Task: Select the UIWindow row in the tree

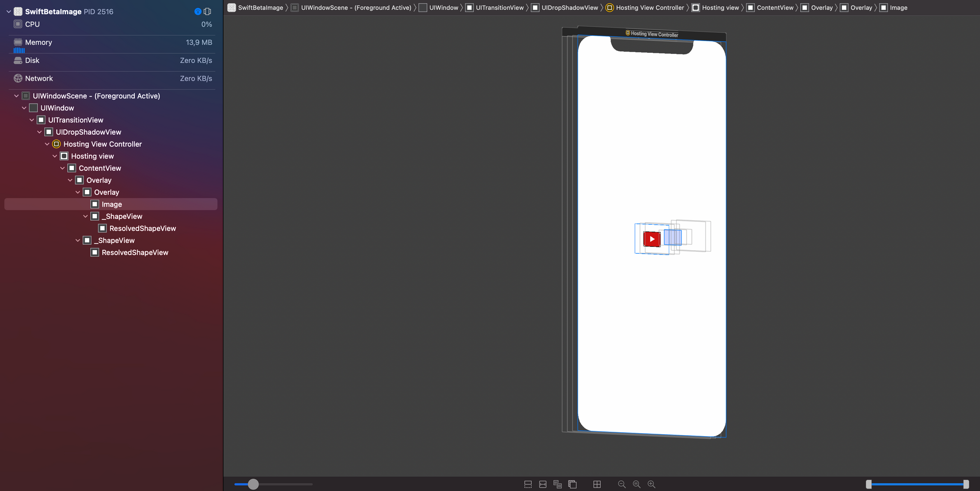Action: [111, 108]
